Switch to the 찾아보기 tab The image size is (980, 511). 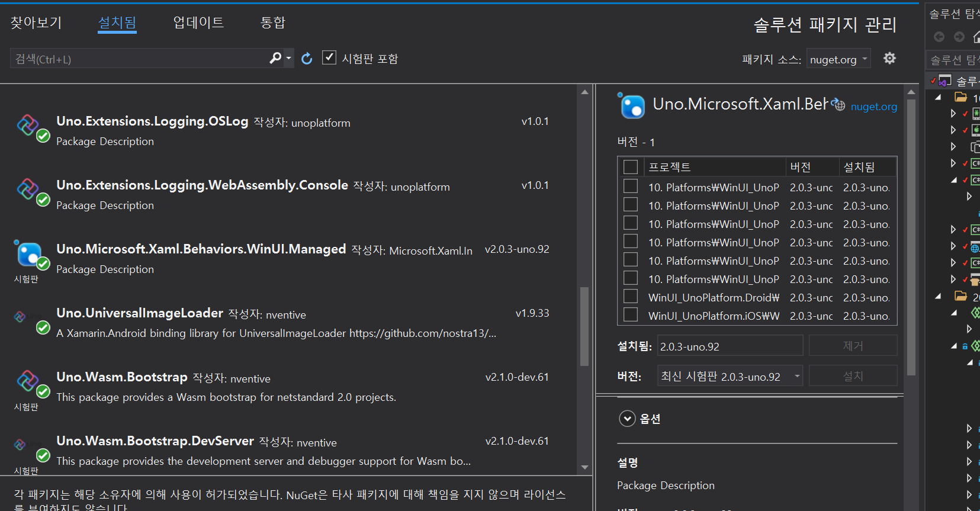click(36, 23)
